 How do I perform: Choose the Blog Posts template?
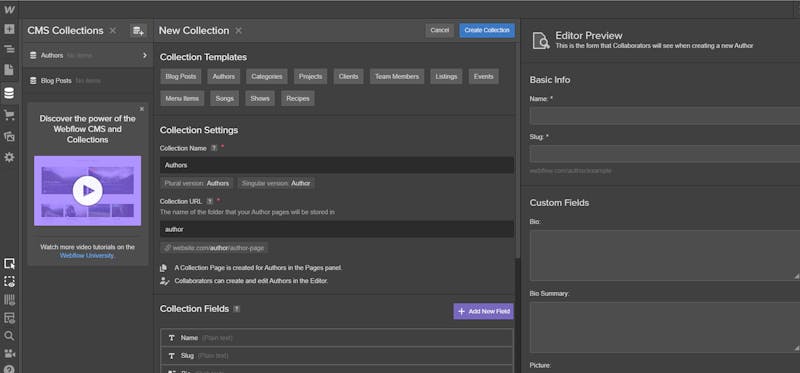181,77
